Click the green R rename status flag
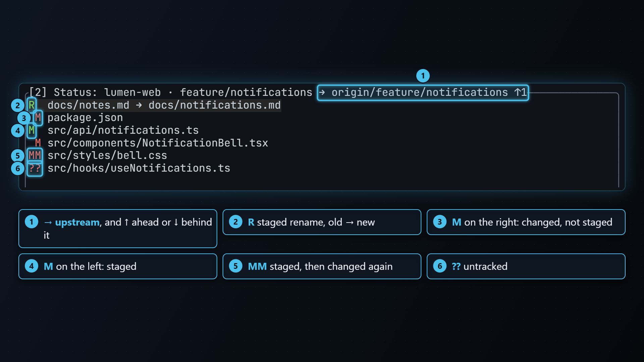Viewport: 644px width, 362px height. pos(32,105)
